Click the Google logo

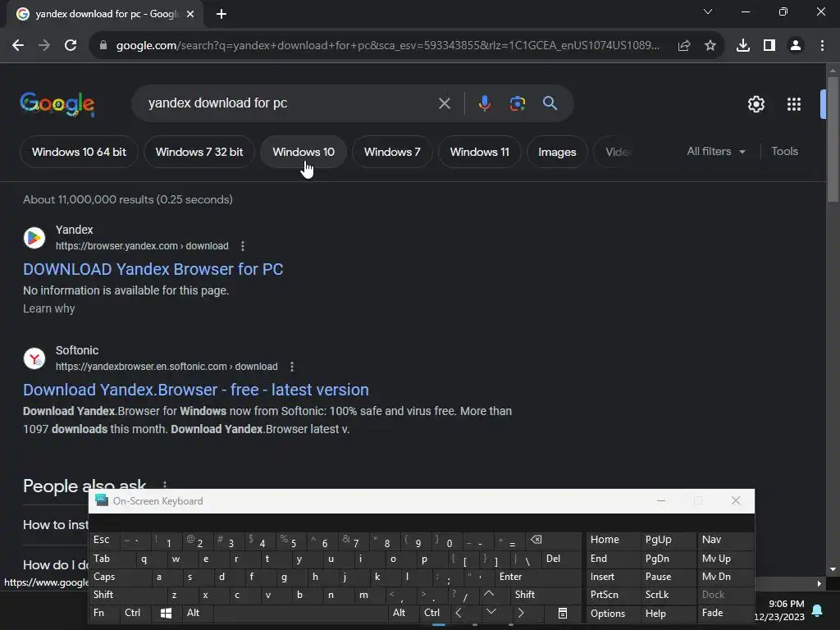point(57,104)
